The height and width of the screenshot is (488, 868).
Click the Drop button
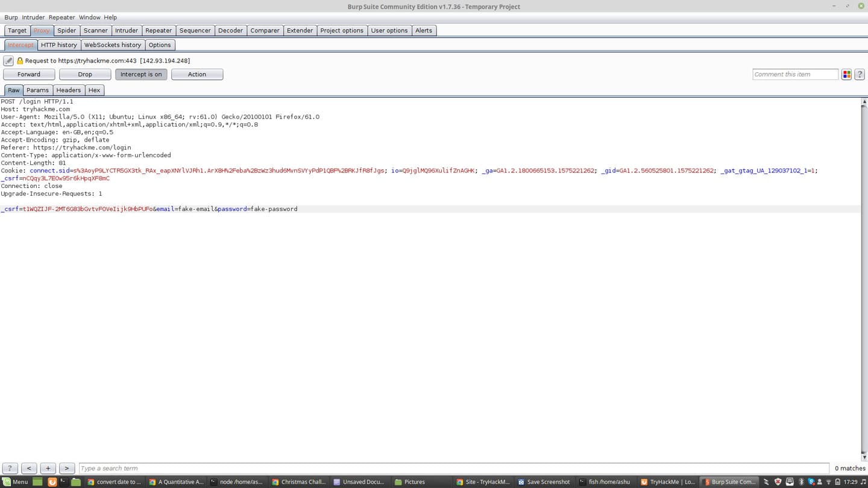84,74
